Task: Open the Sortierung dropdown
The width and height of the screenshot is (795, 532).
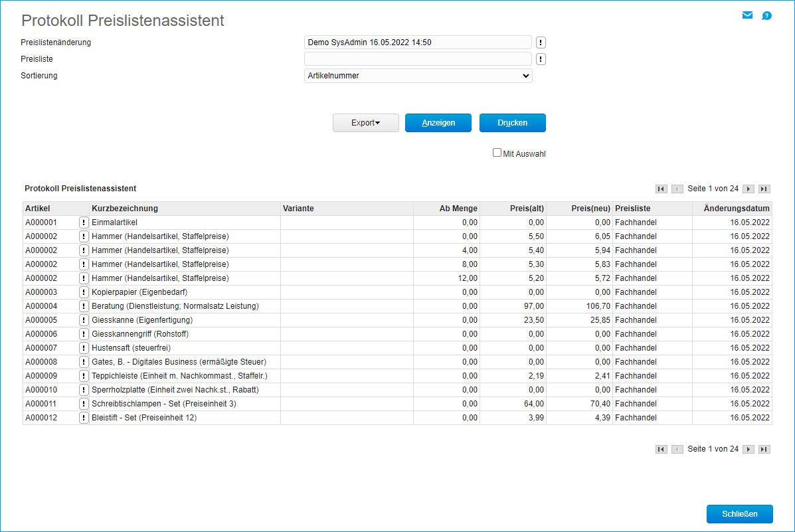Action: (418, 76)
